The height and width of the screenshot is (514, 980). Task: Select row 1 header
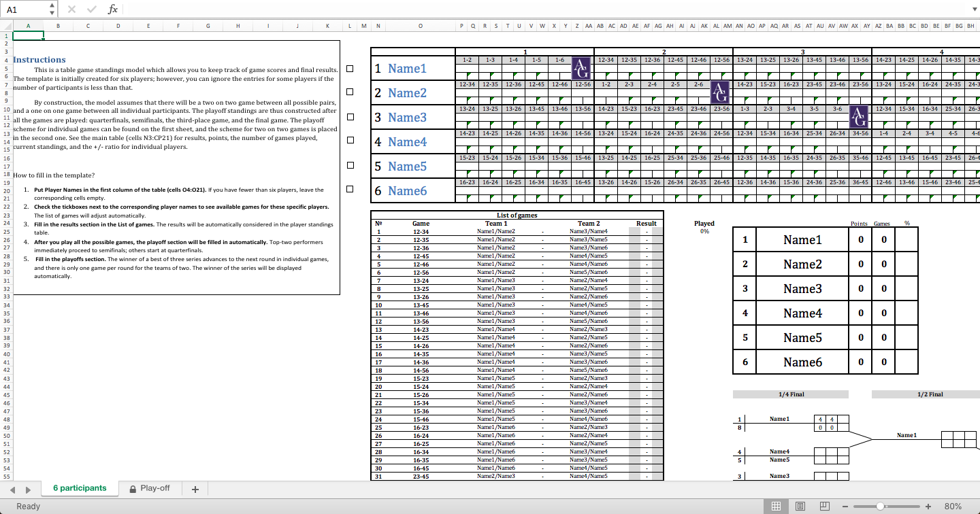tap(6, 35)
